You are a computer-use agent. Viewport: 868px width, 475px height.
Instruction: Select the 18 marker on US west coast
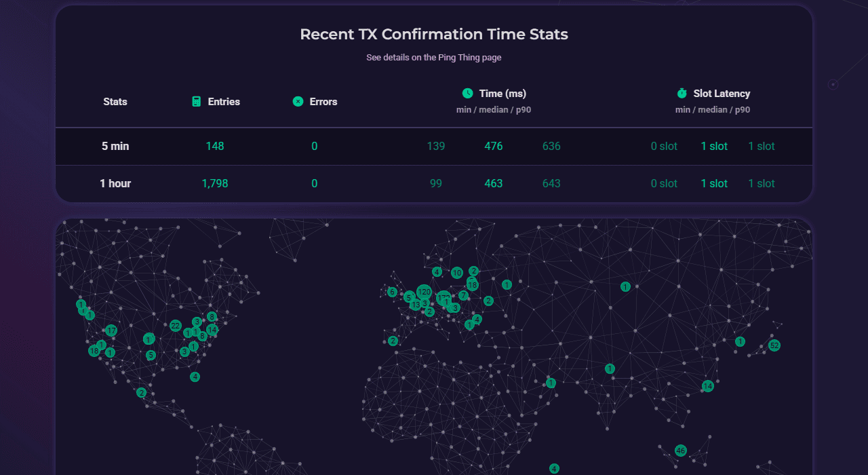(x=94, y=351)
